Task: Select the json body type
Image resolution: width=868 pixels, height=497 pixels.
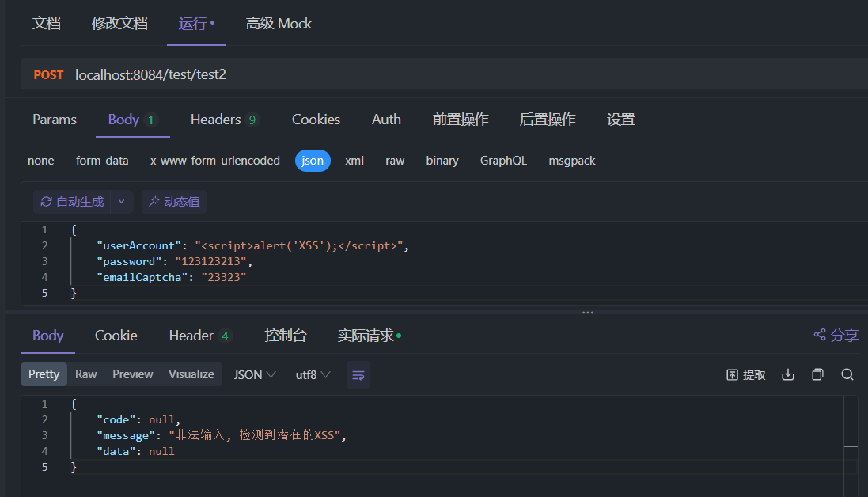Action: [x=313, y=161]
